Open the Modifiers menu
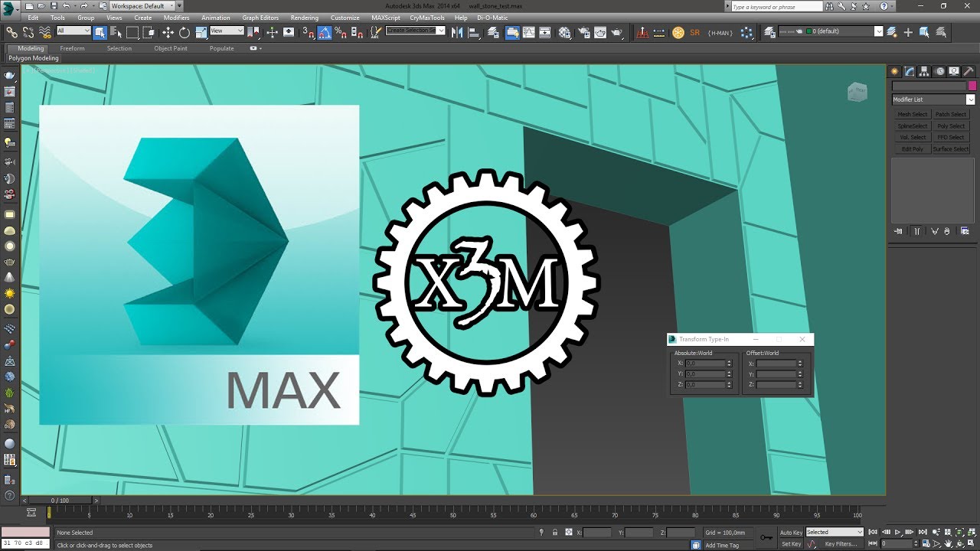980x551 pixels. 177,18
